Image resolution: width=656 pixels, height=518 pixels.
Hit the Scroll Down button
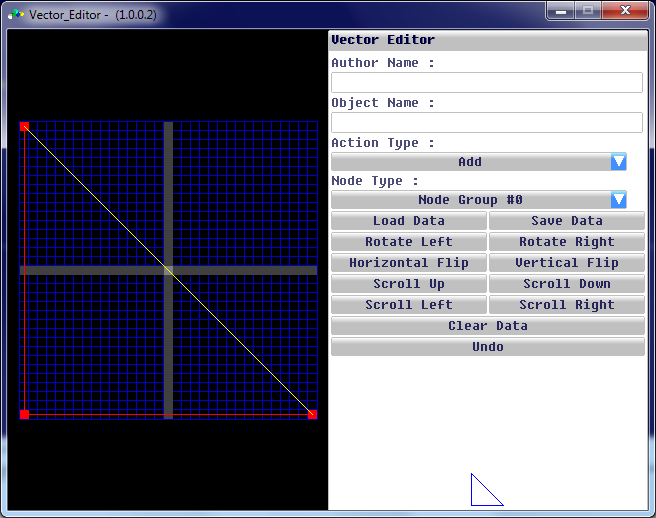(566, 284)
